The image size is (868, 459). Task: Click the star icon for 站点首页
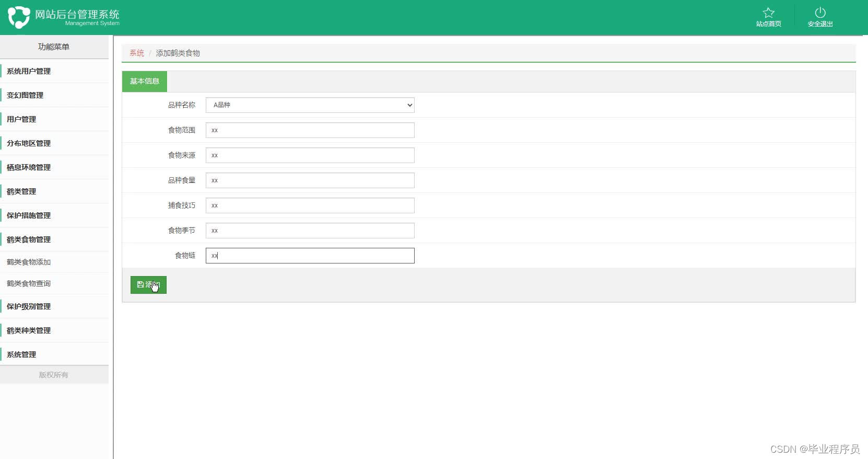pos(768,13)
